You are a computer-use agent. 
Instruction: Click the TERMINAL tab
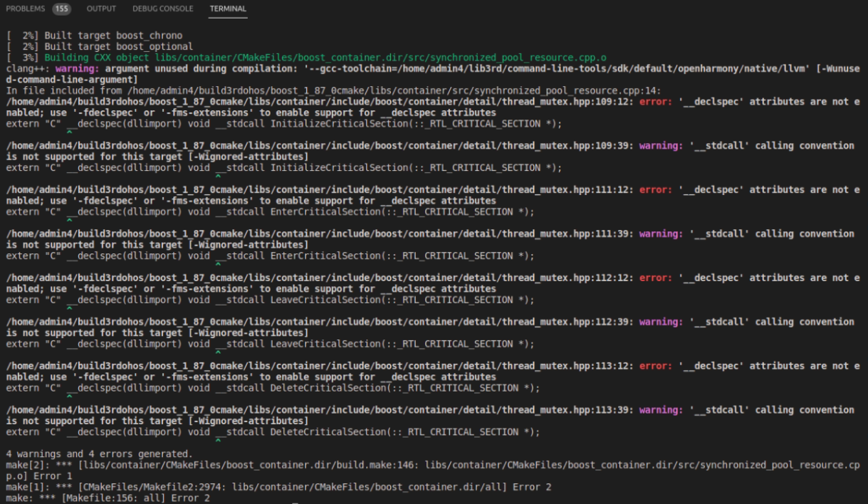(x=228, y=9)
